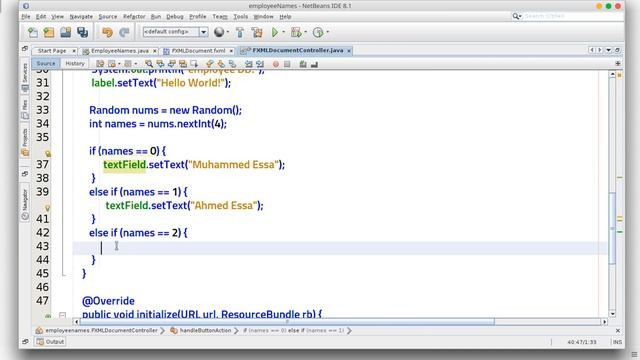
Task: Click the Clean and Build icon
Action: click(257, 32)
